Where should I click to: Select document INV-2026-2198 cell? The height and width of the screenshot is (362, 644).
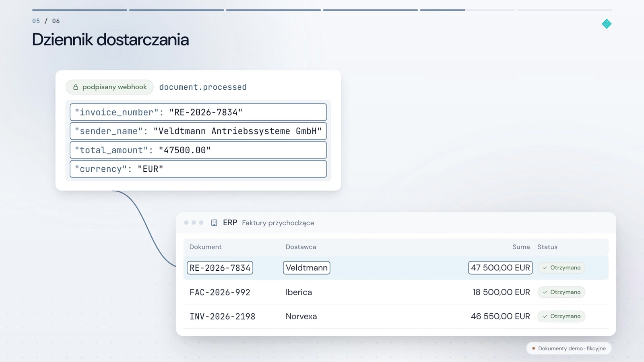(222, 317)
